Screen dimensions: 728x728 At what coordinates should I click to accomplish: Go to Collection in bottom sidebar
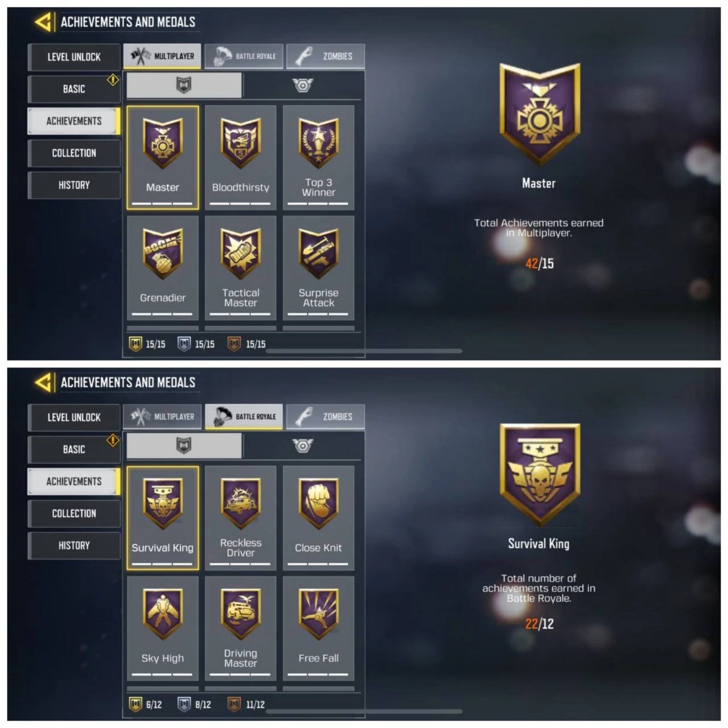(x=74, y=514)
